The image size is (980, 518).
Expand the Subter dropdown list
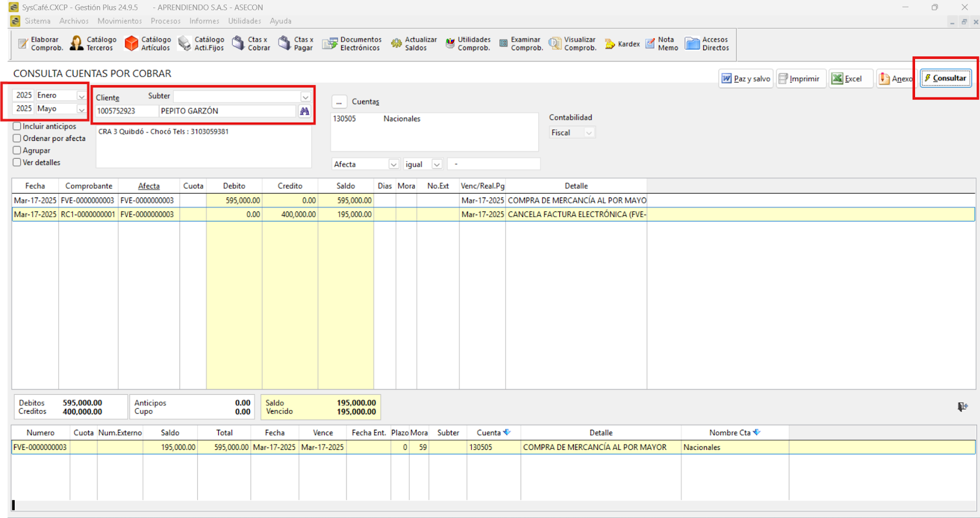(x=305, y=97)
